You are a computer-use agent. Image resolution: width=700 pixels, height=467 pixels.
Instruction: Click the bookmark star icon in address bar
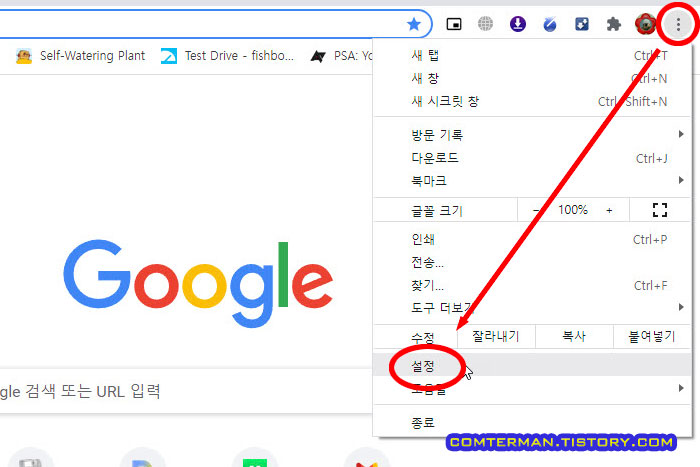414,24
